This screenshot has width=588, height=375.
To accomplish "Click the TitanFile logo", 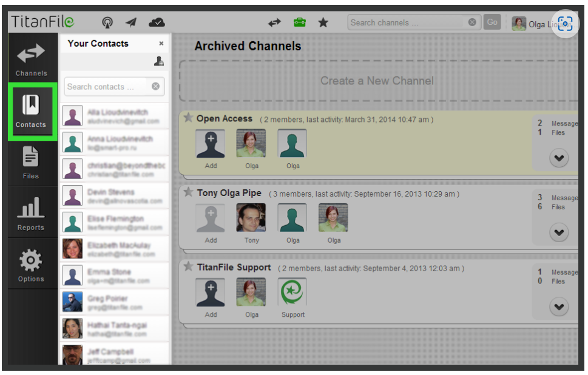I will 42,21.
